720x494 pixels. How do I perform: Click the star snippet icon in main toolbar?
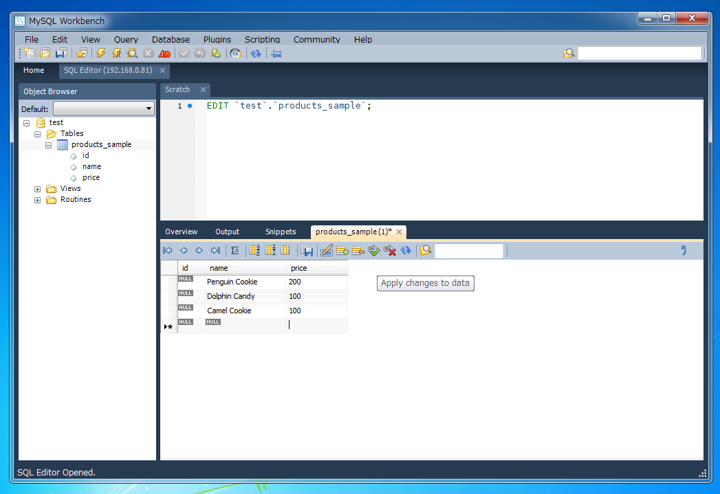[x=82, y=54]
